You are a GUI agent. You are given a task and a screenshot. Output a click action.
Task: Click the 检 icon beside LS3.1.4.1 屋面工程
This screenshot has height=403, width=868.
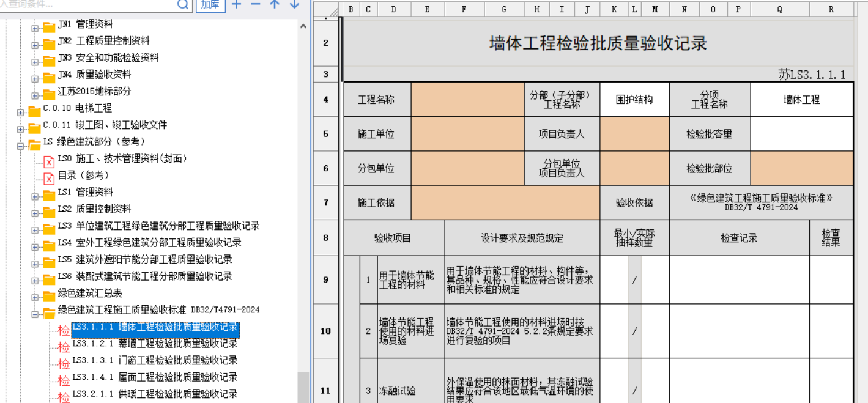click(x=64, y=381)
